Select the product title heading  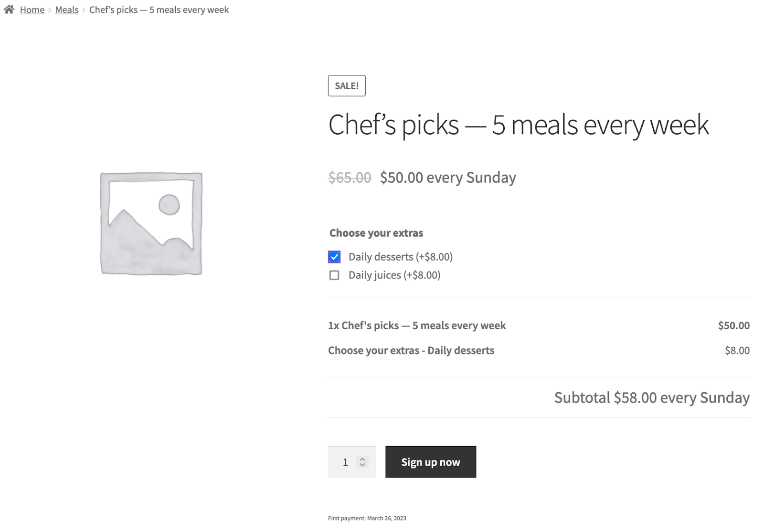point(519,125)
